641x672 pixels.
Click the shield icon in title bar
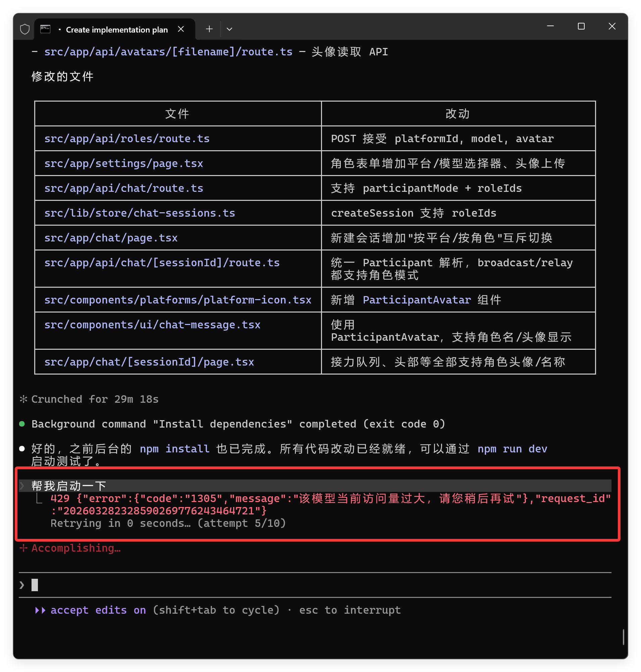24,30
